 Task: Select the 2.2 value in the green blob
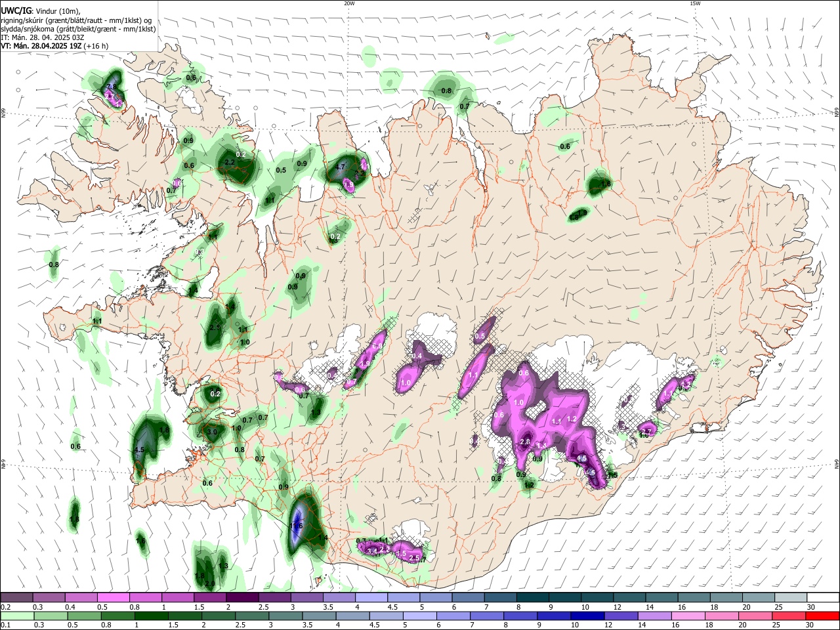tap(230, 162)
